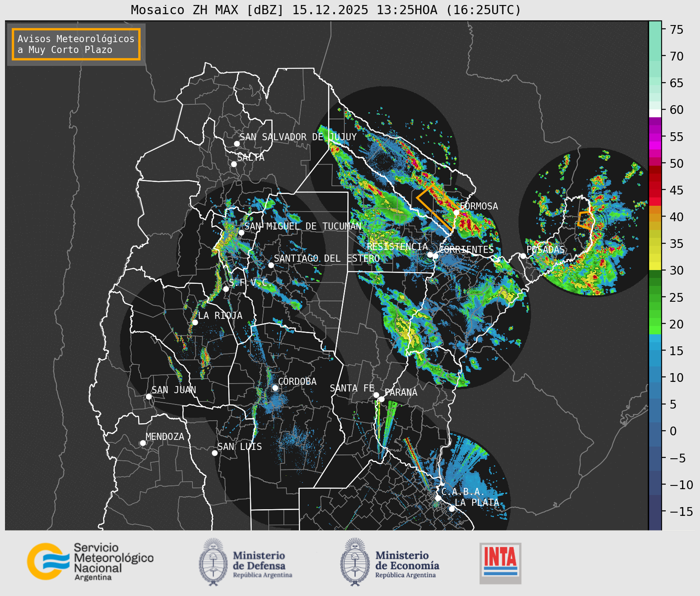
Task: Click the MENDOZA label text
Action: click(165, 437)
